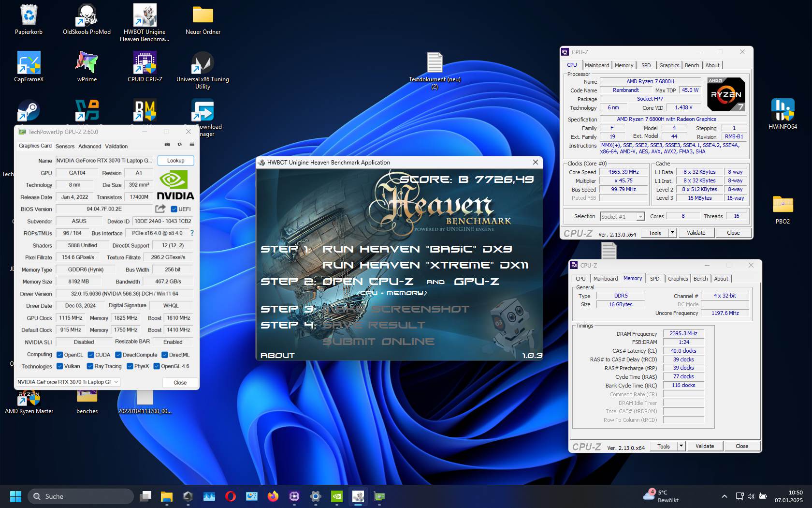Open AMD Ryzen Master desktop shortcut
This screenshot has width=812, height=508.
pyautogui.click(x=29, y=402)
